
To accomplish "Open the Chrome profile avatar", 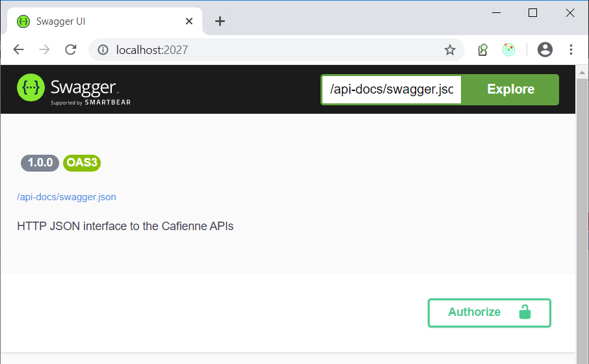I will pos(545,49).
